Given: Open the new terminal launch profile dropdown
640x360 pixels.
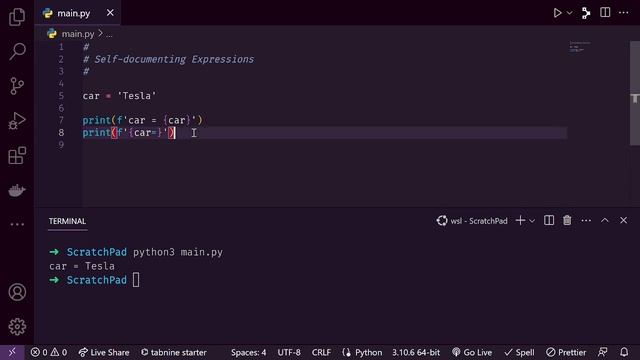Looking at the screenshot, I should tap(532, 221).
